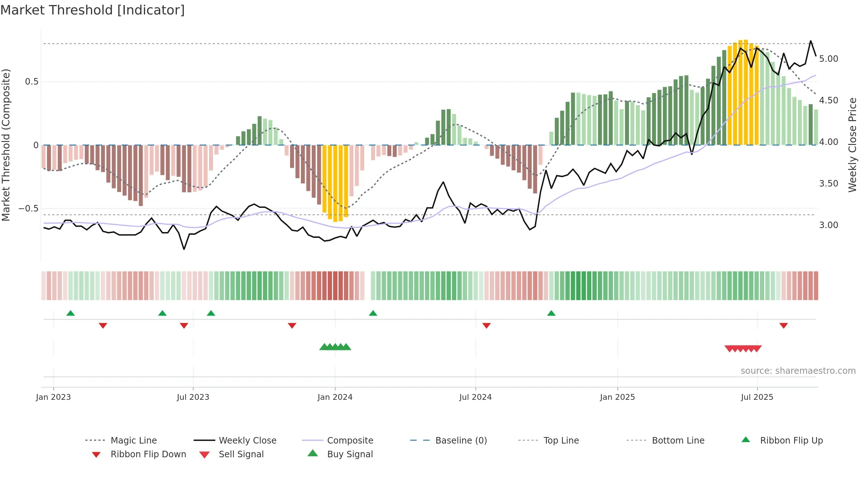Toggle the Ribbon Flip Down legend entry

pyautogui.click(x=139, y=454)
